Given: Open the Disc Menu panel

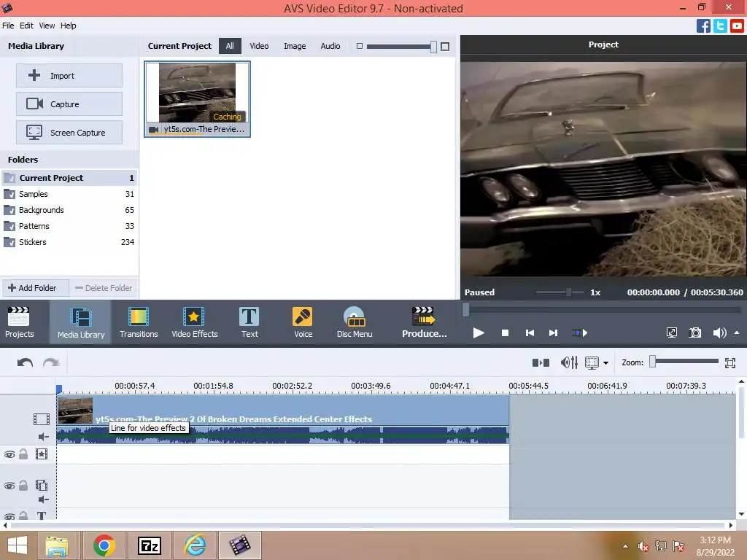Looking at the screenshot, I should [355, 322].
